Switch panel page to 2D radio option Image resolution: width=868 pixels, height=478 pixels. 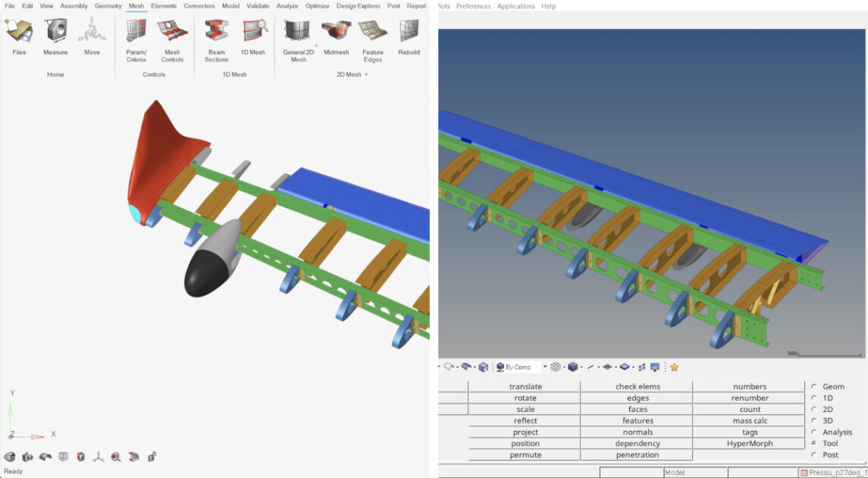pos(814,410)
